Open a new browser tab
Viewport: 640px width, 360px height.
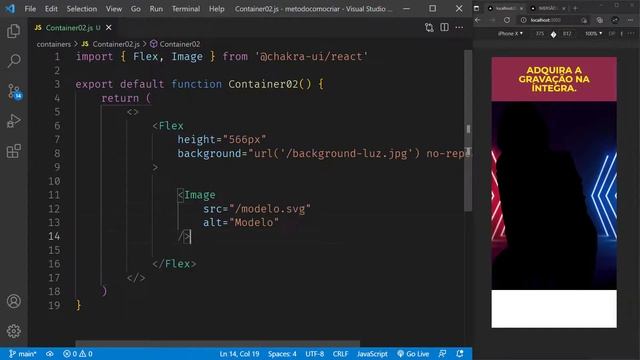pos(575,8)
